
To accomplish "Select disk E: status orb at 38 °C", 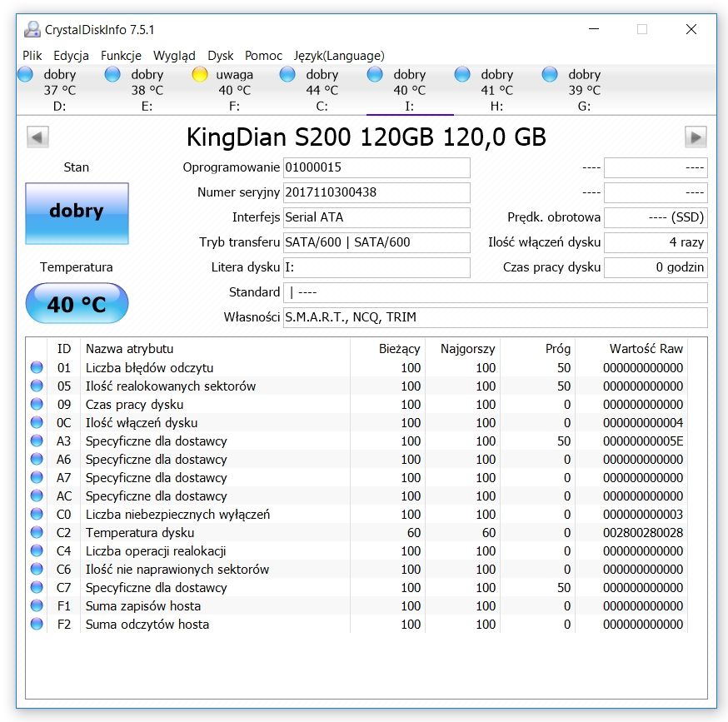I will coord(112,74).
